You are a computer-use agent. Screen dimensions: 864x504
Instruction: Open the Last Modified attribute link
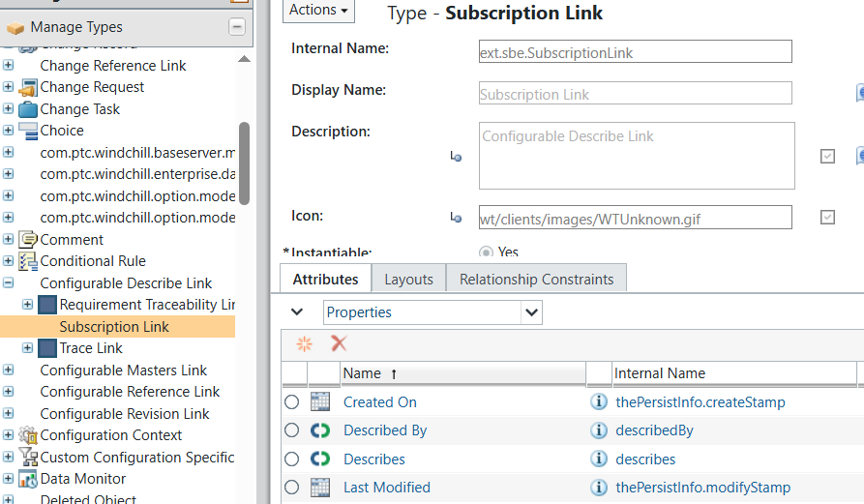pyautogui.click(x=386, y=488)
